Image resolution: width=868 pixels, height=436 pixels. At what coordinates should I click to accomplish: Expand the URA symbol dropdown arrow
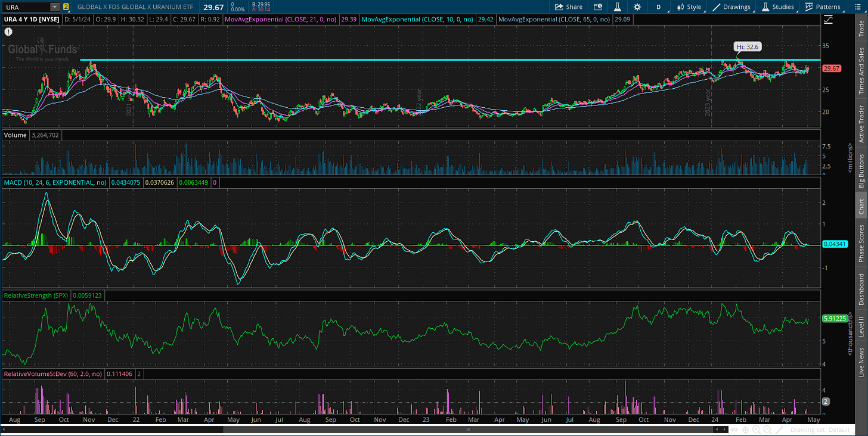pos(55,7)
